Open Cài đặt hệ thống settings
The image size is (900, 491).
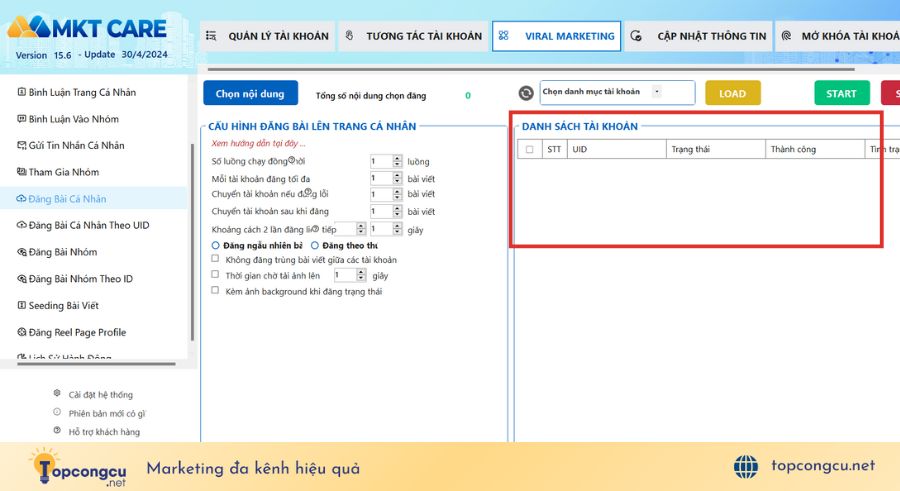pos(100,395)
